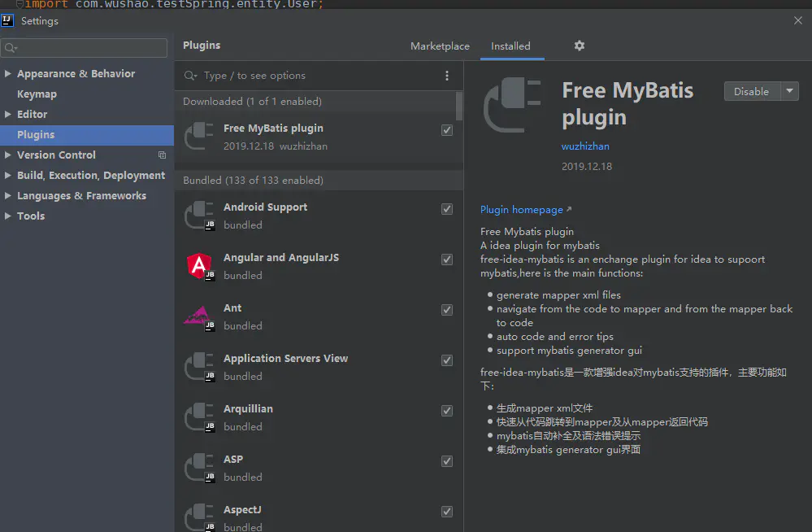Image resolution: width=812 pixels, height=532 pixels.
Task: Click the Ant plugin icon
Action: click(199, 316)
